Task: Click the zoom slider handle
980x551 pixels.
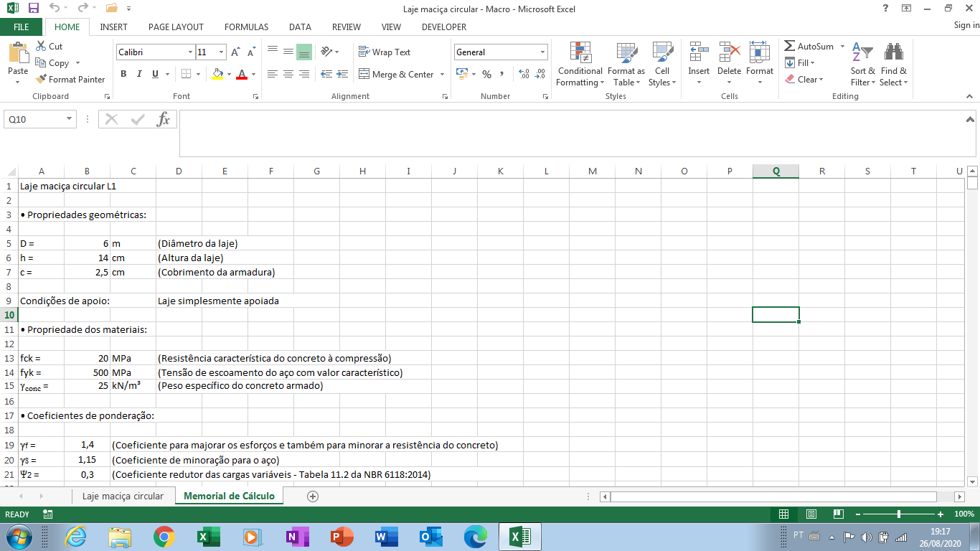Action: pos(899,514)
